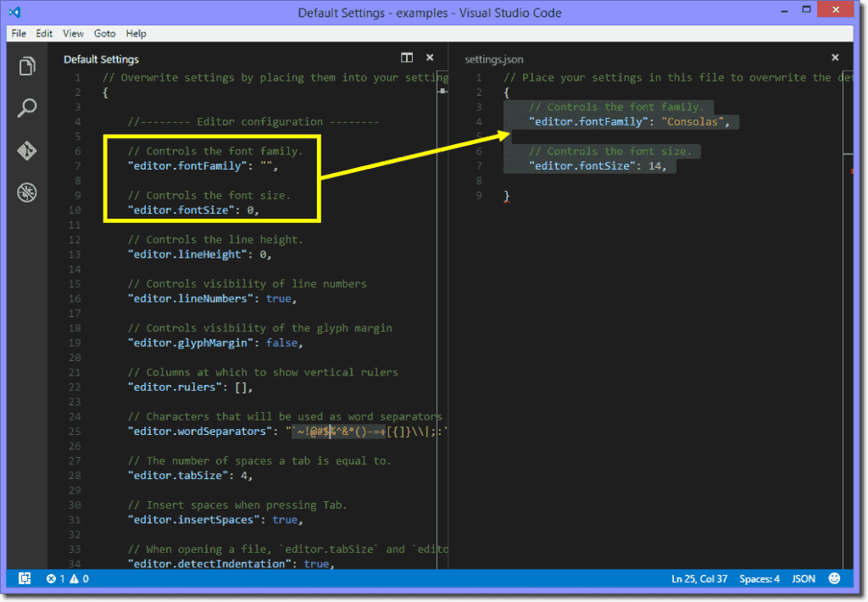Click Spaces: 4 indentation indicator
This screenshot has height=602, width=868.
pyautogui.click(x=759, y=579)
